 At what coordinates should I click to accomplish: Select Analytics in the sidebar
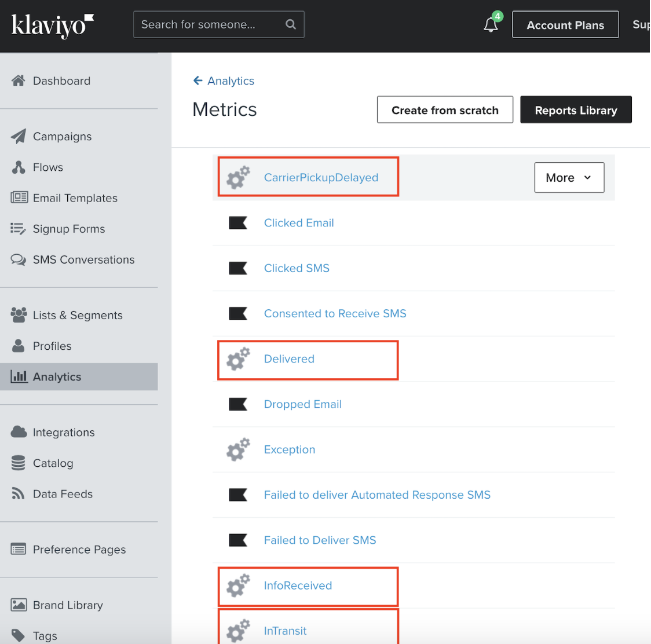coord(79,376)
